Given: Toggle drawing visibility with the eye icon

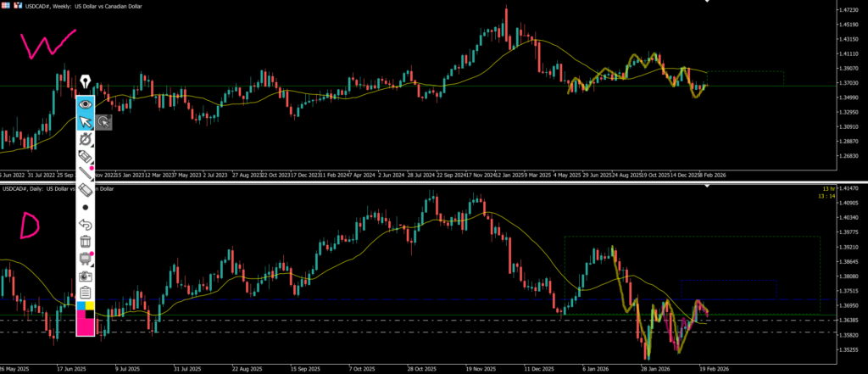Looking at the screenshot, I should click(x=85, y=103).
